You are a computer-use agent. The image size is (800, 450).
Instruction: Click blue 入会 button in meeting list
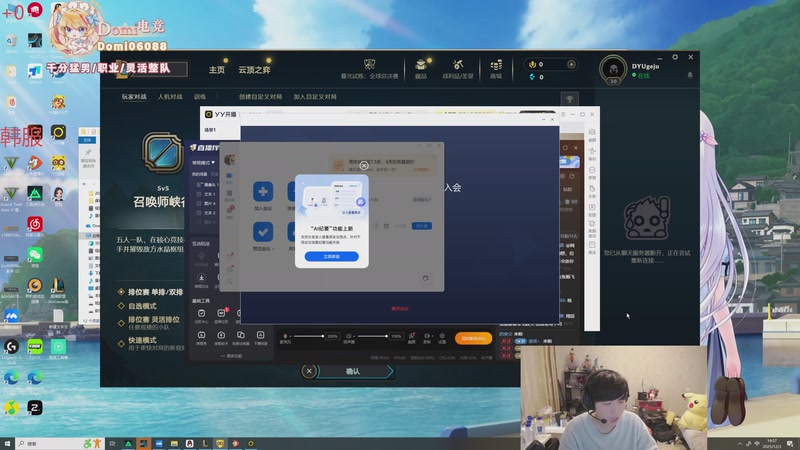(422, 226)
